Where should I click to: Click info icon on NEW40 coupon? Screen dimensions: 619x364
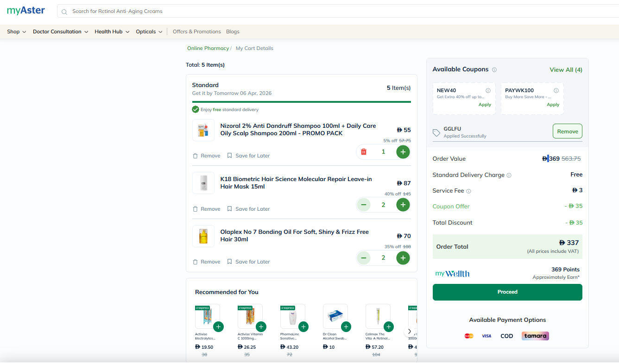(x=488, y=91)
